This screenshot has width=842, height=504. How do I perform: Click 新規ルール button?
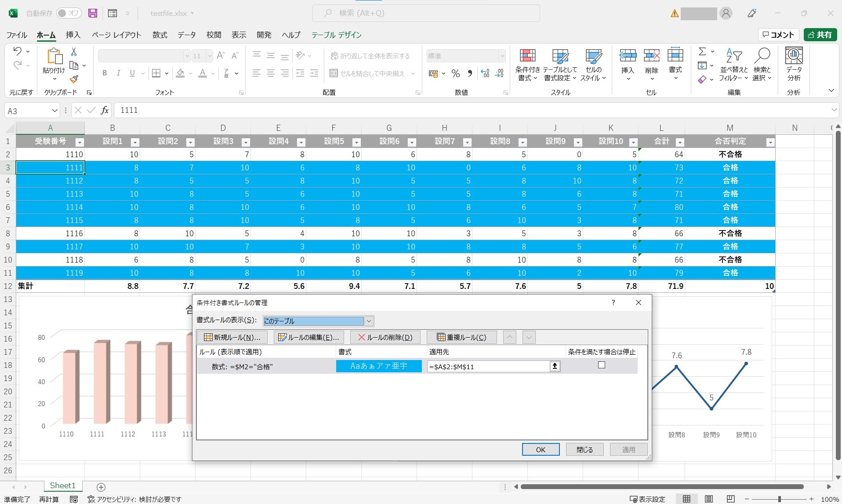pyautogui.click(x=232, y=337)
